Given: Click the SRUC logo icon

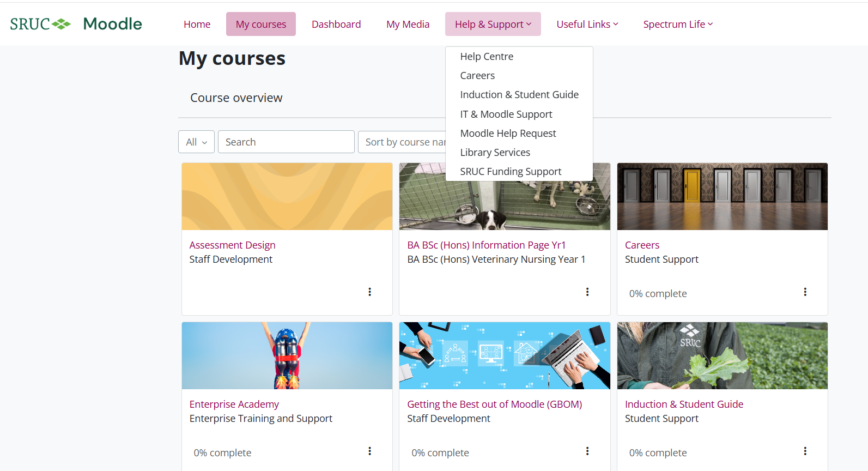Looking at the screenshot, I should 40,24.
